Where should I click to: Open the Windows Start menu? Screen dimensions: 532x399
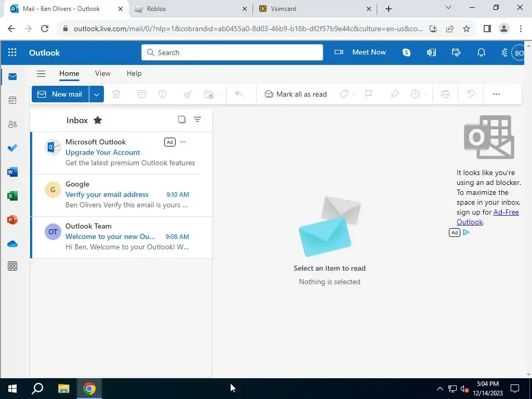(12, 389)
